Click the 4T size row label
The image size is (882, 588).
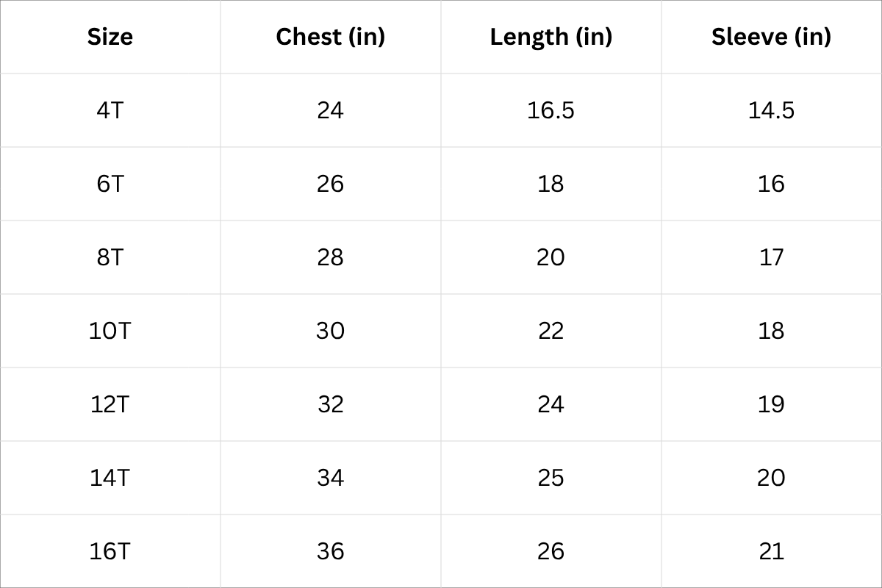[110, 110]
